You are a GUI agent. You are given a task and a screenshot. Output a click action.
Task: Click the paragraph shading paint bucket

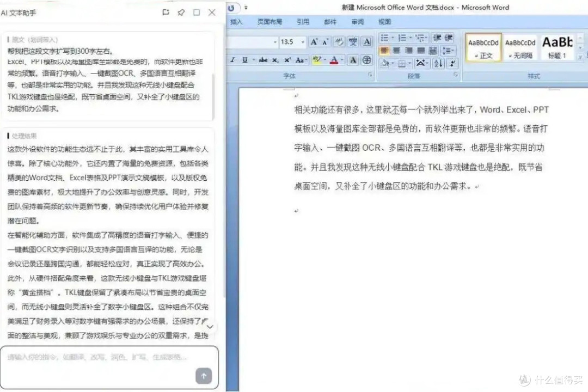[385, 63]
